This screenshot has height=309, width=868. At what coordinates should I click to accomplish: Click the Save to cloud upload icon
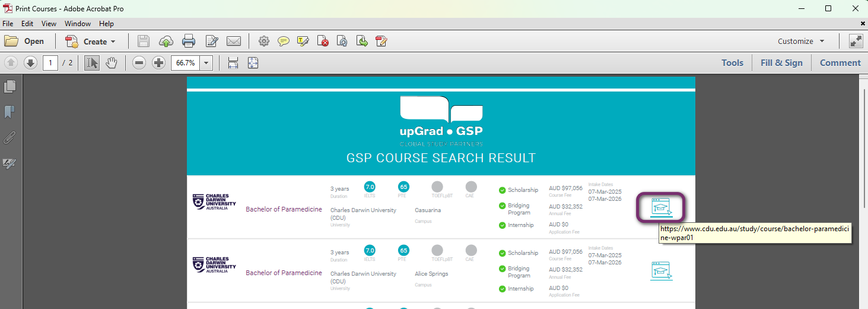coord(166,41)
